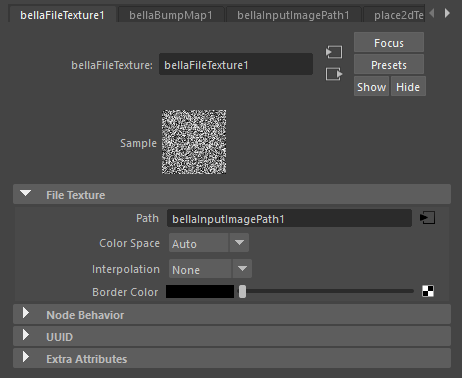This screenshot has width=462, height=378.
Task: Open the bellaInputImagePath1 tab
Action: [293, 15]
